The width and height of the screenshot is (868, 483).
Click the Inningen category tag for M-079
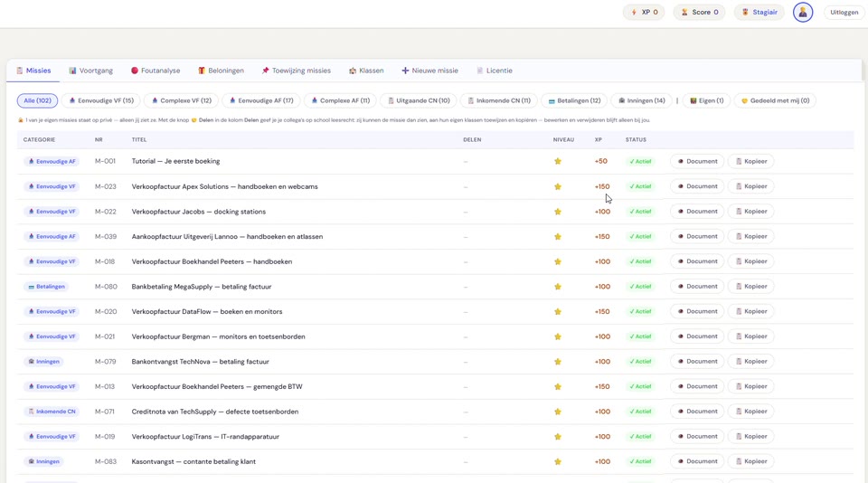(43, 362)
